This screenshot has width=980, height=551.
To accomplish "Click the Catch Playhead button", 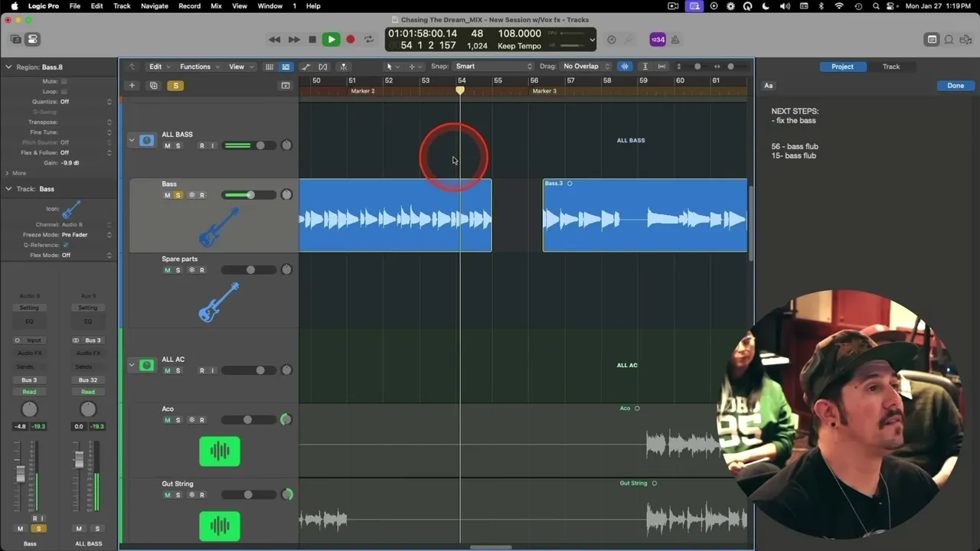I will pyautogui.click(x=344, y=67).
